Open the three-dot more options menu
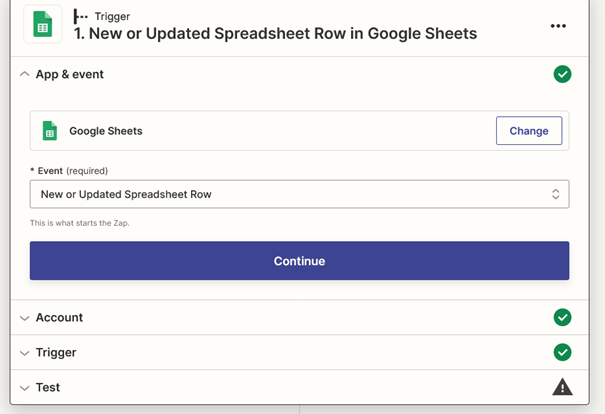This screenshot has height=414, width=605. [558, 26]
